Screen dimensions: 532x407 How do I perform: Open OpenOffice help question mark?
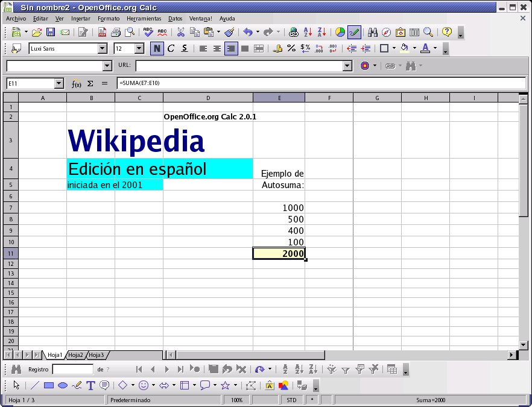[x=447, y=32]
